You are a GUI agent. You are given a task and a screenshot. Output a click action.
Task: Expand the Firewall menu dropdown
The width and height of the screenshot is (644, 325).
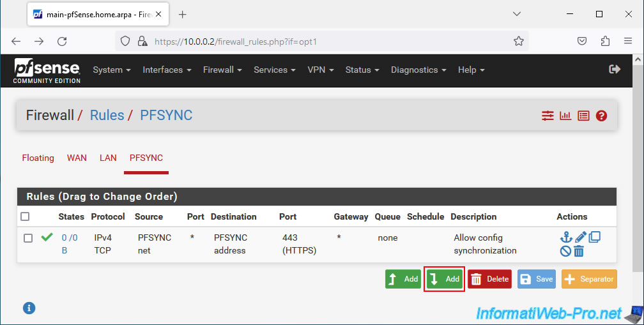pyautogui.click(x=222, y=70)
